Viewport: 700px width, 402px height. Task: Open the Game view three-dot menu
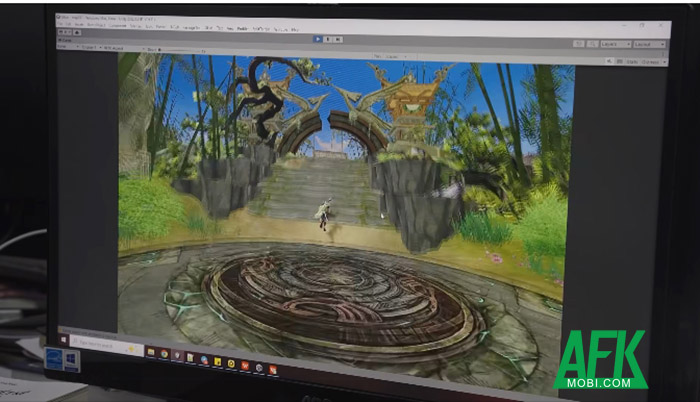(x=664, y=54)
